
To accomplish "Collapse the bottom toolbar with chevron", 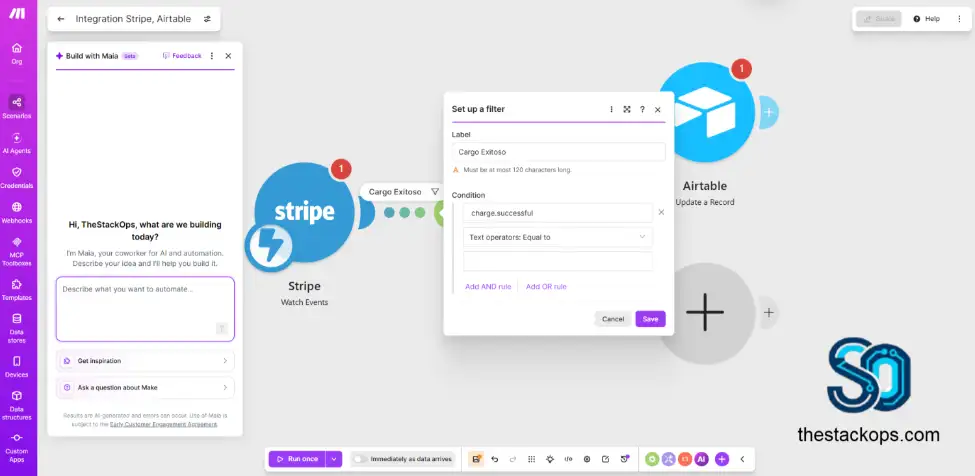I will point(742,459).
